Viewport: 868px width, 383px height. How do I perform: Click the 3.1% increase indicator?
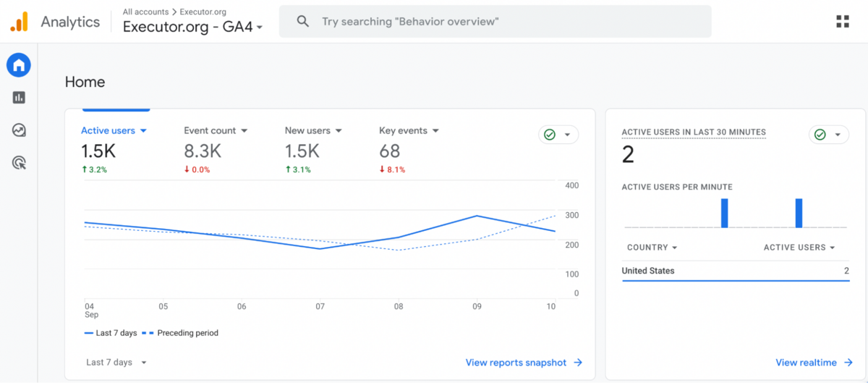pyautogui.click(x=298, y=169)
